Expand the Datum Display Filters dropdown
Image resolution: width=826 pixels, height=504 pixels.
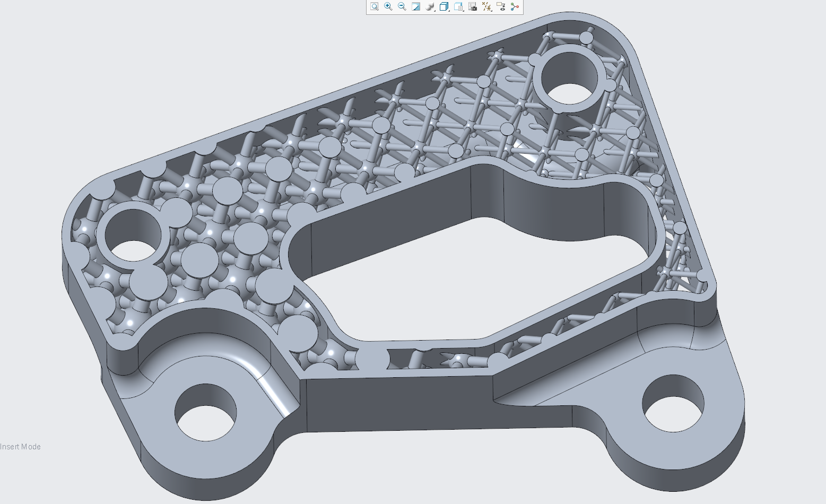pyautogui.click(x=486, y=7)
